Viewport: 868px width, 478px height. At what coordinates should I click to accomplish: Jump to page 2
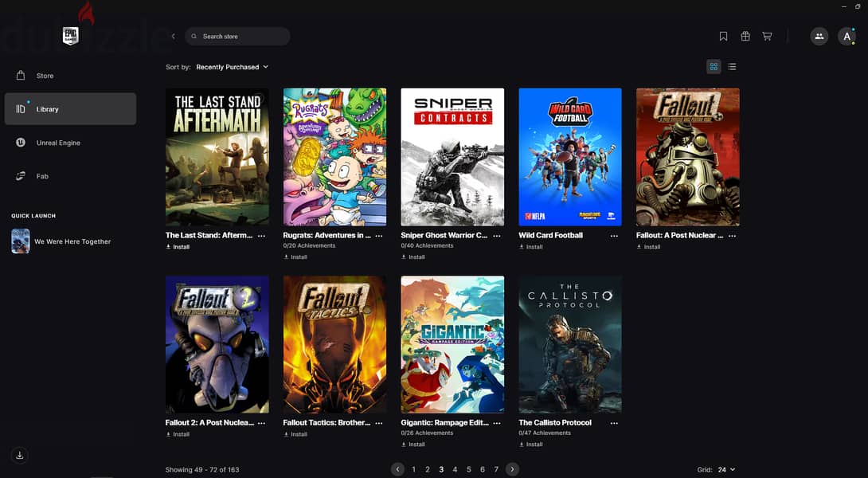pos(428,469)
